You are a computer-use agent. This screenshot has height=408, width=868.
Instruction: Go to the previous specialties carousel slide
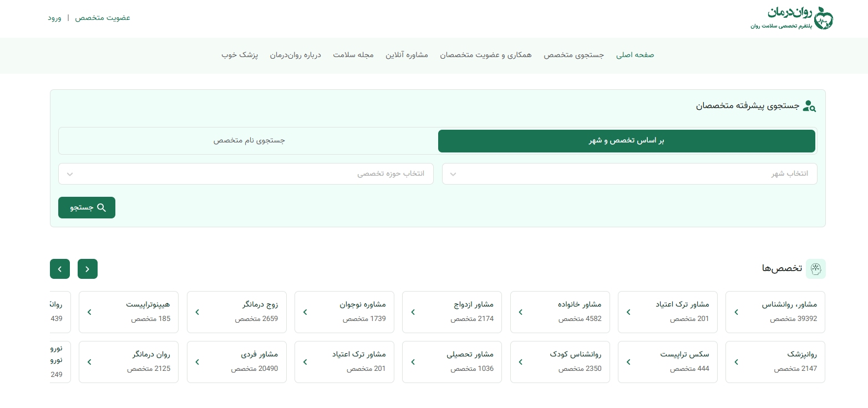[x=88, y=269]
